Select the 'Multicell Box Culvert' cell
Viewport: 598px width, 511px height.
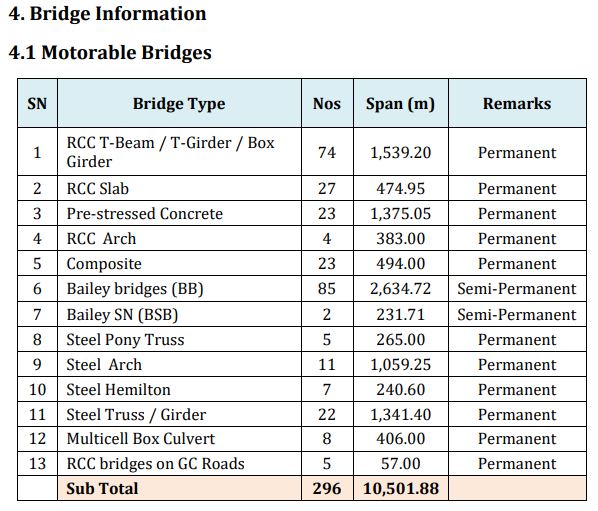click(x=179, y=439)
